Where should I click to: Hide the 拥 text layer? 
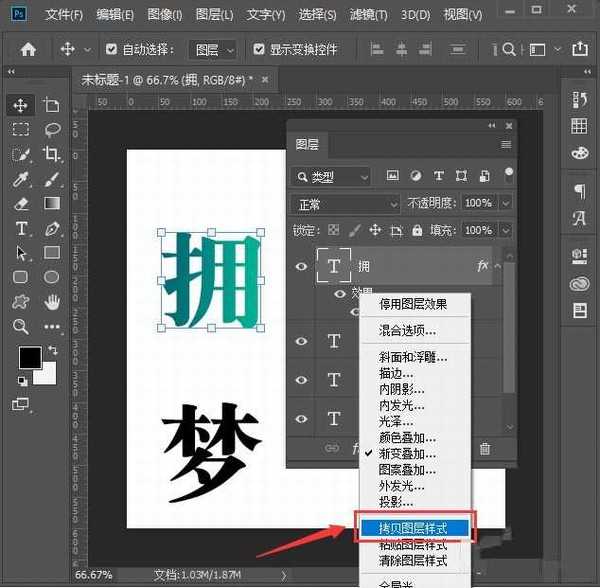[302, 266]
